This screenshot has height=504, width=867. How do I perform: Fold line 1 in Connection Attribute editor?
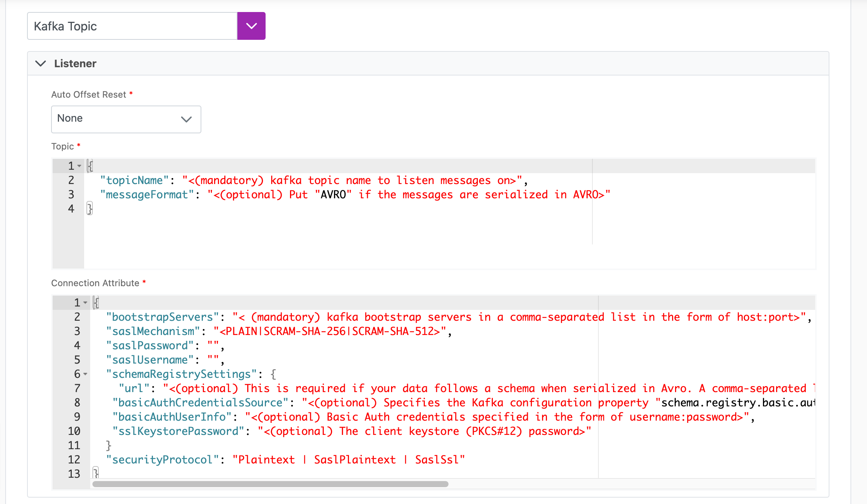coord(85,303)
